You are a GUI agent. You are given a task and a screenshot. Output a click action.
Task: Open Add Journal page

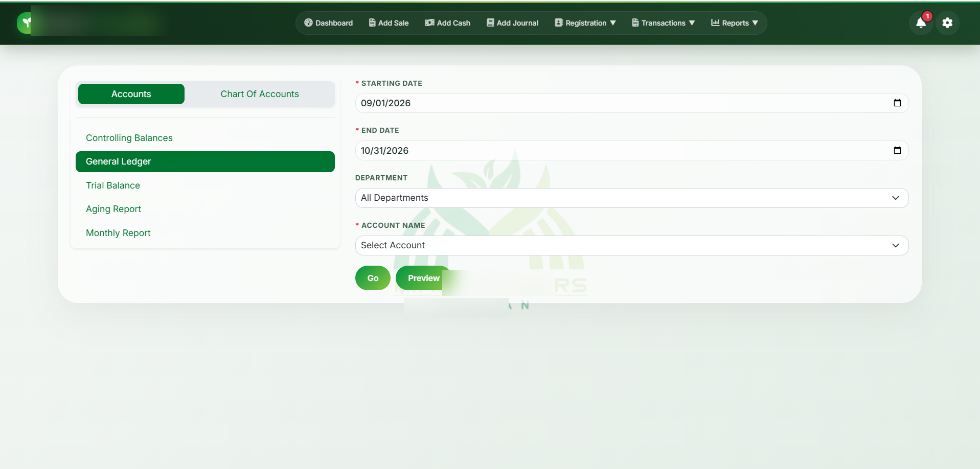(x=512, y=23)
